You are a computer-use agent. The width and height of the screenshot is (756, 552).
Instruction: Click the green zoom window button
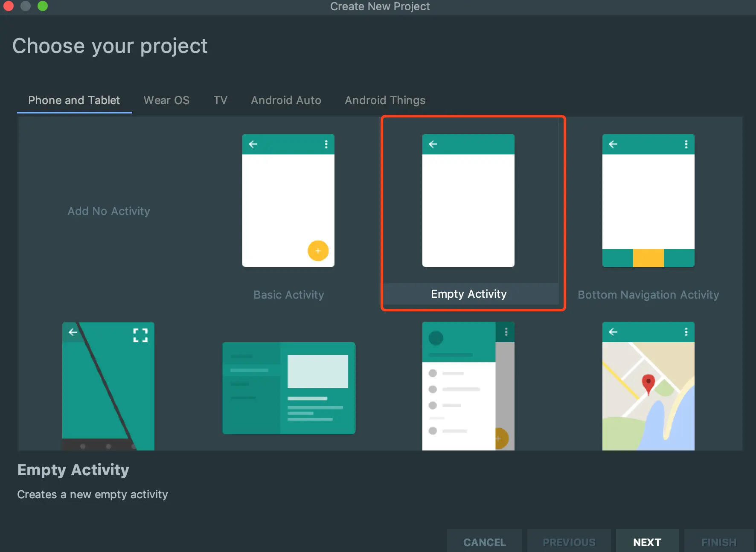point(43,6)
